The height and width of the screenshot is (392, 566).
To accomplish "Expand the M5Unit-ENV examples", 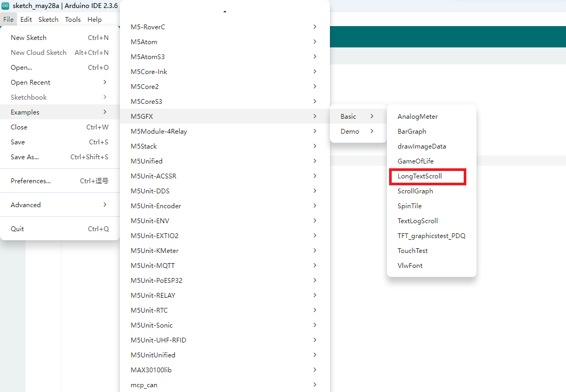I will 224,220.
